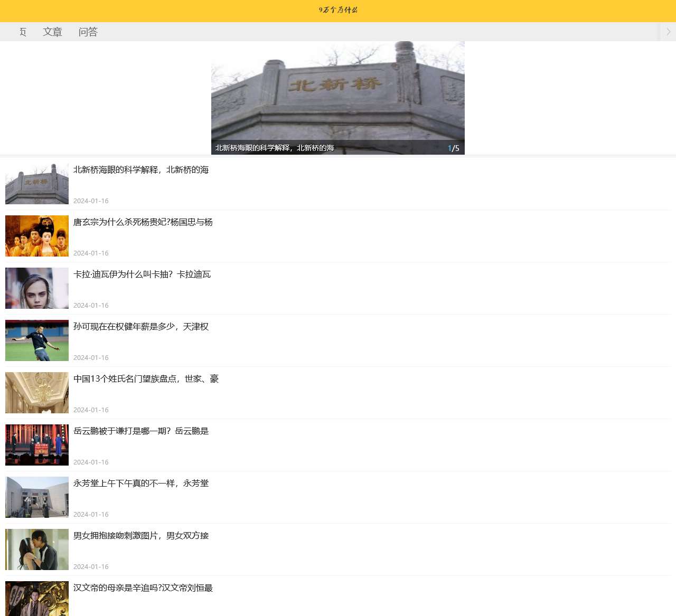Open thumbnail of 中国13个姓氏 article
The height and width of the screenshot is (616, 676).
coord(37,393)
